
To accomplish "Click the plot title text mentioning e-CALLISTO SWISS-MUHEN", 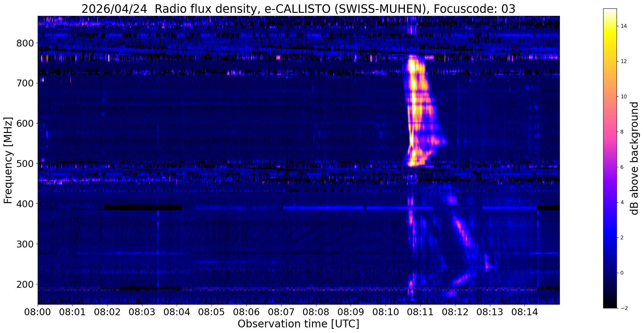I will pyautogui.click(x=298, y=9).
